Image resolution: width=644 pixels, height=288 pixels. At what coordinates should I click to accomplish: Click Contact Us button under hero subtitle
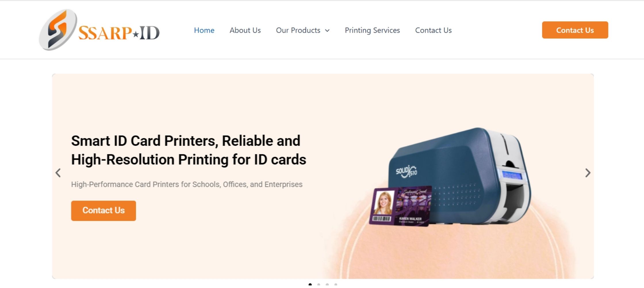pyautogui.click(x=103, y=211)
